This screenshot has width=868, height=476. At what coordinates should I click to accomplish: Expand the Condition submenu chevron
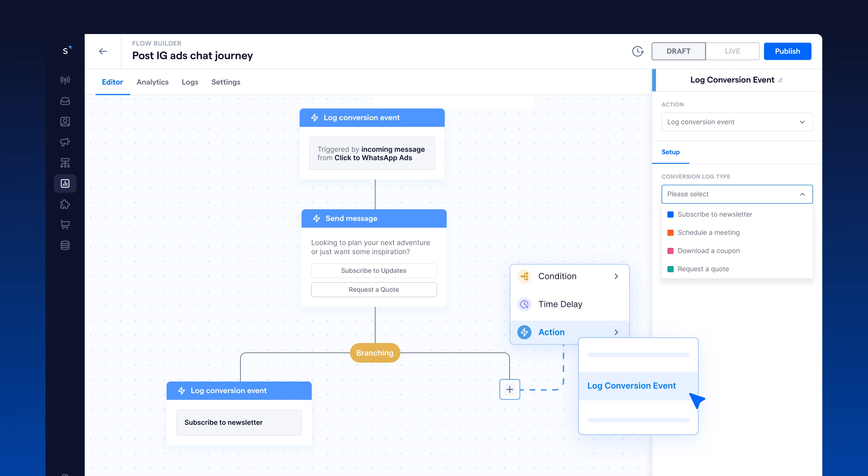pyautogui.click(x=616, y=276)
